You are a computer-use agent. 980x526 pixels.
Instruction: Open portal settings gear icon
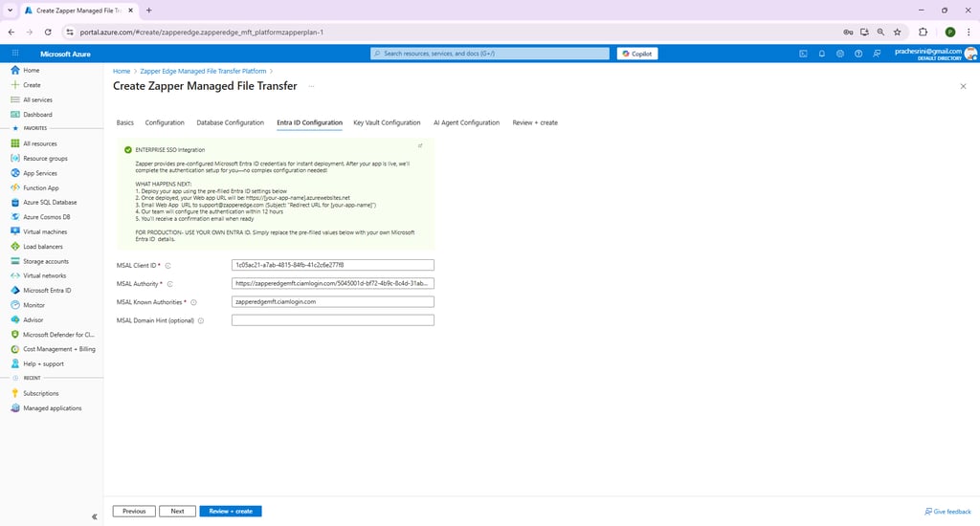click(x=840, y=54)
